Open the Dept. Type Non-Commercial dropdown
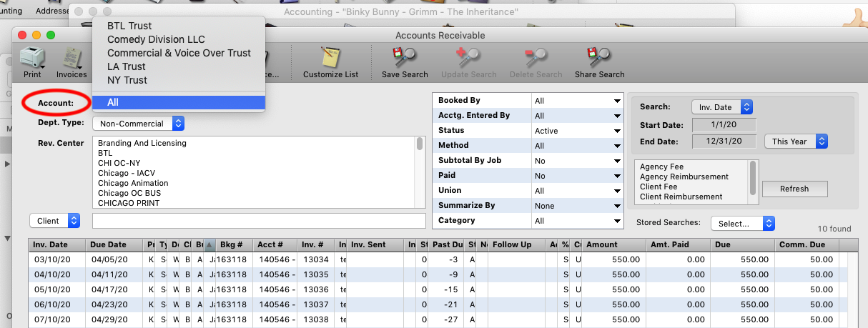This screenshot has width=868, height=328. pos(139,124)
